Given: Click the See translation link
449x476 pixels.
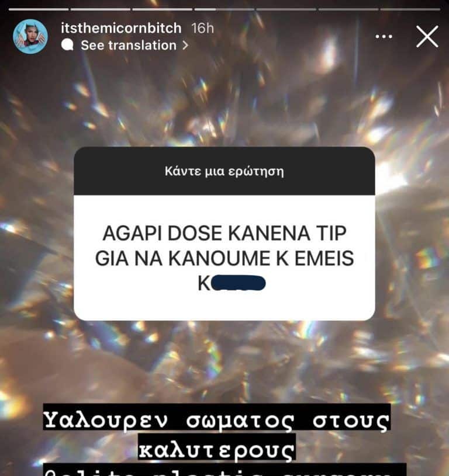Looking at the screenshot, I should pos(129,45).
